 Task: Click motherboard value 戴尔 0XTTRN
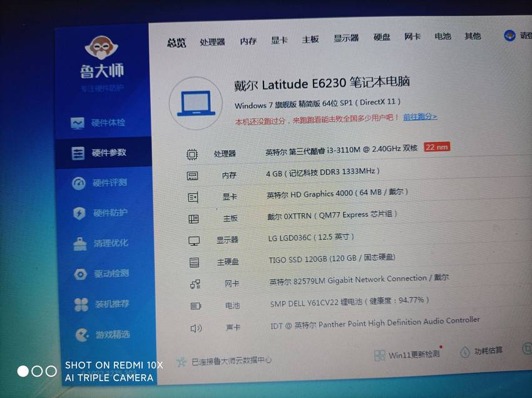click(332, 215)
